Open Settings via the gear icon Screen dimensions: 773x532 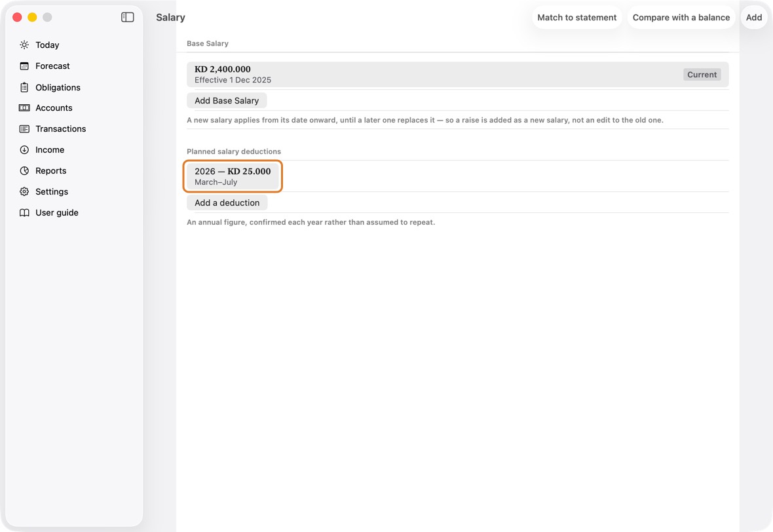coord(24,192)
